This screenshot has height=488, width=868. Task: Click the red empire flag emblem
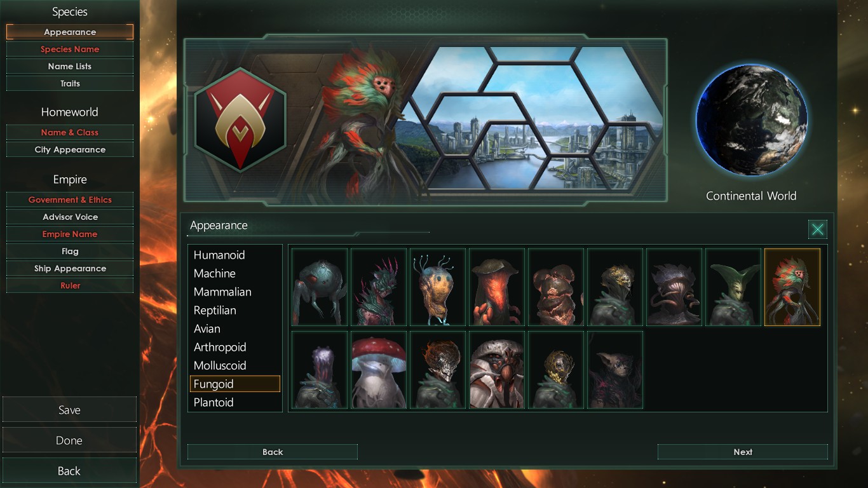(240, 120)
